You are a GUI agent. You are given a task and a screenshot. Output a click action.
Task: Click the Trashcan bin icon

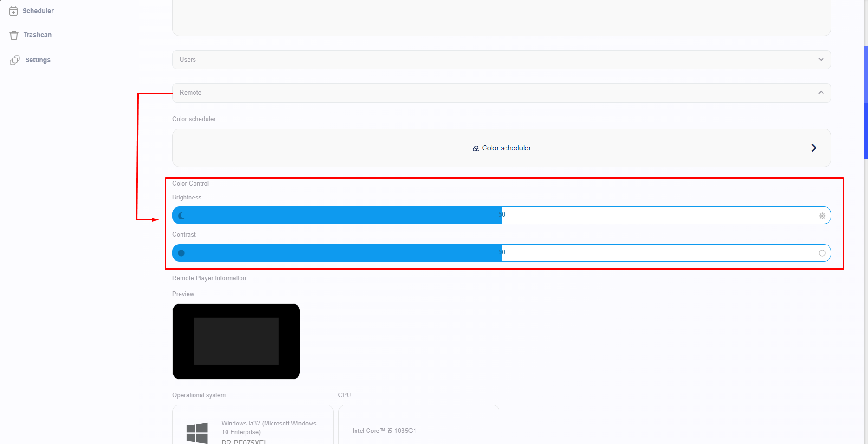point(14,35)
